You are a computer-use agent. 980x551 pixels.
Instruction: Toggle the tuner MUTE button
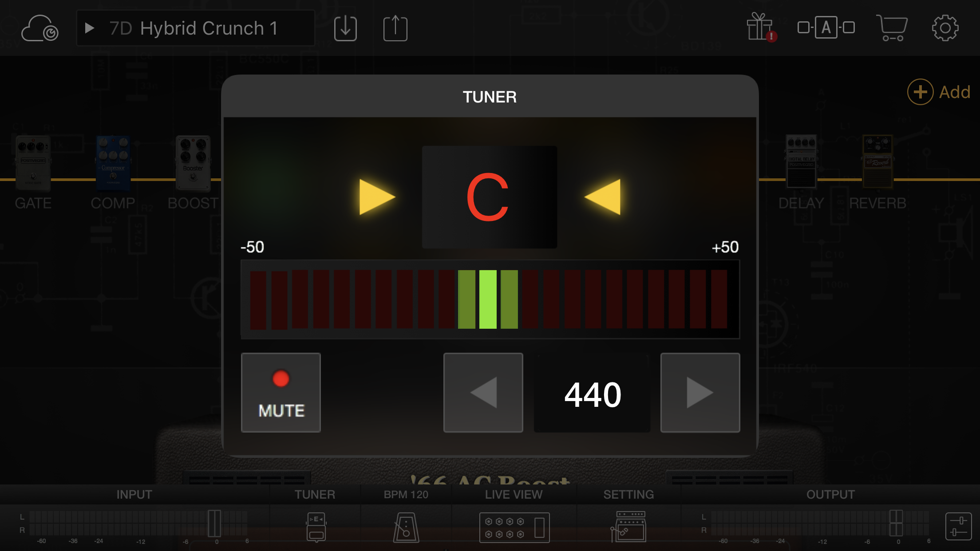point(281,392)
